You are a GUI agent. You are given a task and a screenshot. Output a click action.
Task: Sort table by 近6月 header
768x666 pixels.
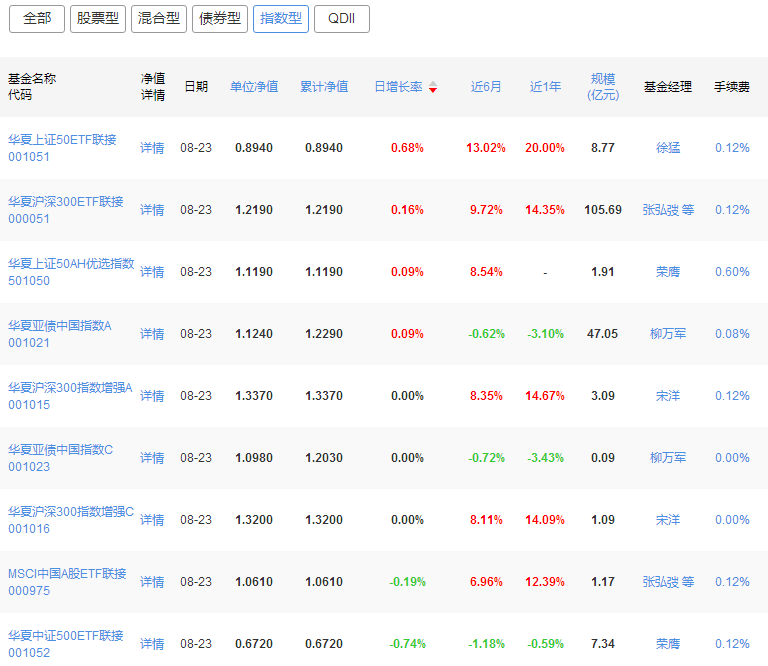point(486,87)
